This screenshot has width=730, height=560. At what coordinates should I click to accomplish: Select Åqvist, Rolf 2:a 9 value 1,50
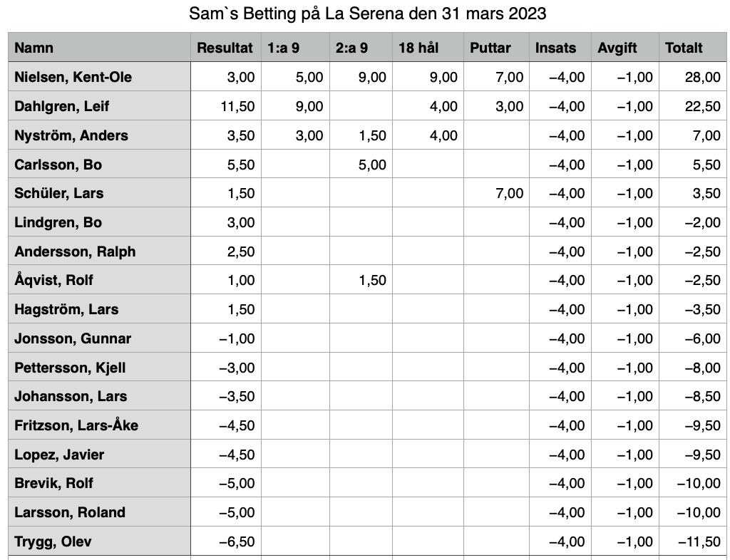click(361, 280)
